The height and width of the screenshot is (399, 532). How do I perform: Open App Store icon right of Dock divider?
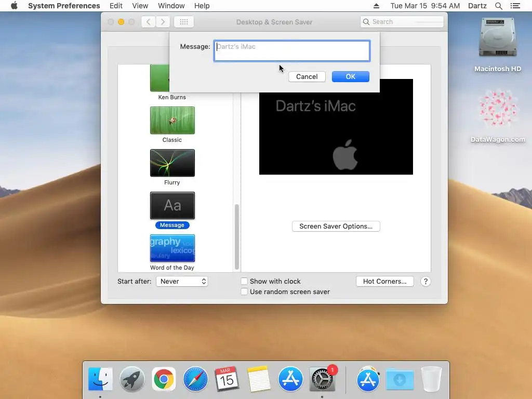click(368, 379)
